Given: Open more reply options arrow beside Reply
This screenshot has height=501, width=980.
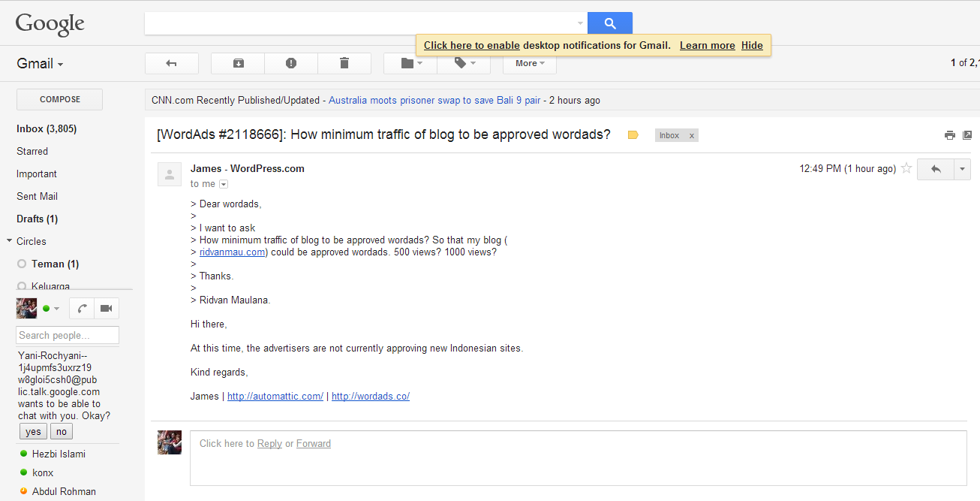Looking at the screenshot, I should click(x=963, y=169).
